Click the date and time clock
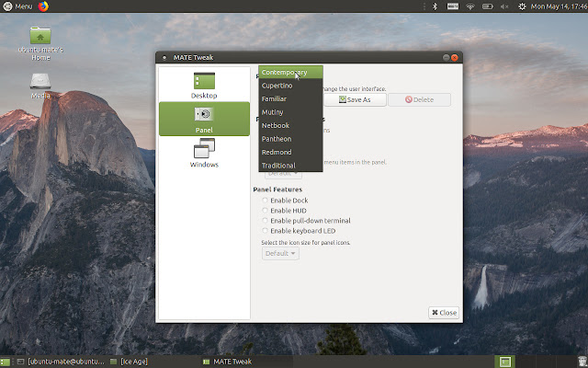The height and width of the screenshot is (368, 588). 559,6
